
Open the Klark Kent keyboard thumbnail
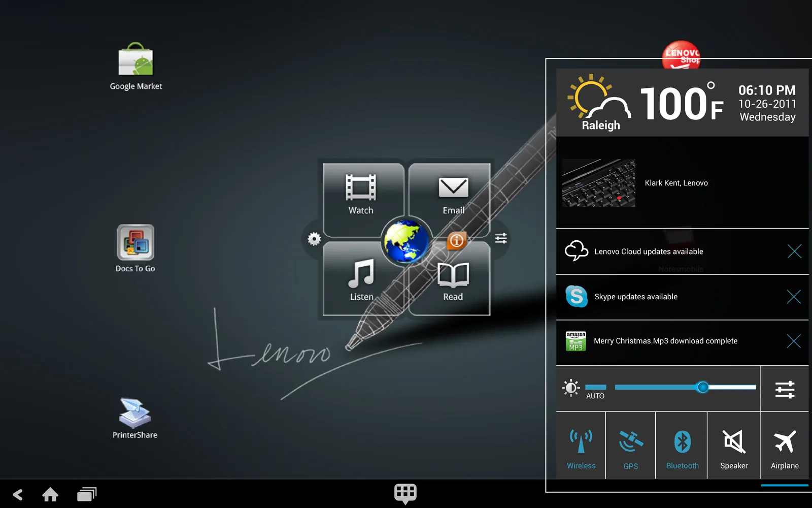click(598, 183)
